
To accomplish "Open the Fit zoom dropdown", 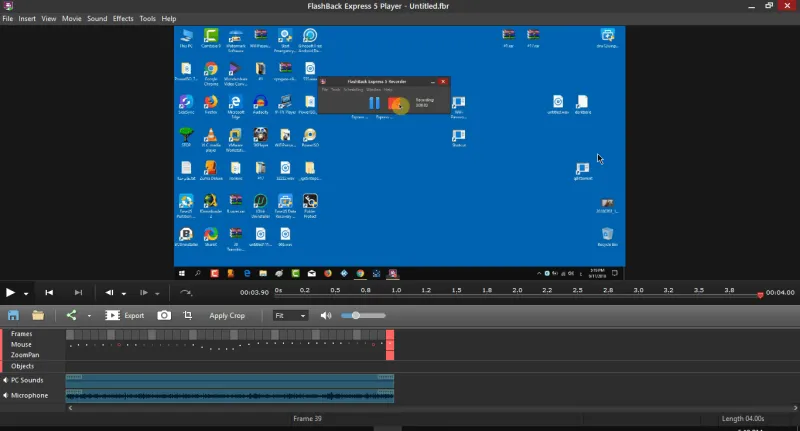I will [x=290, y=315].
